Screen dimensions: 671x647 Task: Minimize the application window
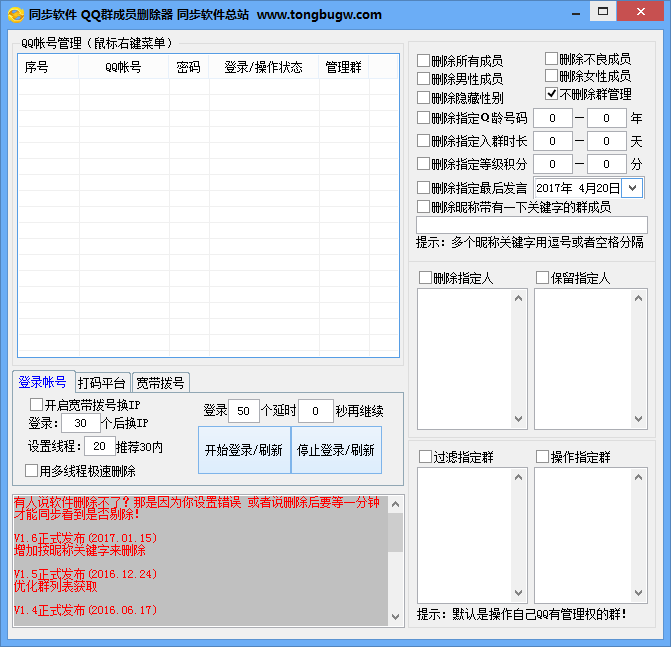point(576,13)
